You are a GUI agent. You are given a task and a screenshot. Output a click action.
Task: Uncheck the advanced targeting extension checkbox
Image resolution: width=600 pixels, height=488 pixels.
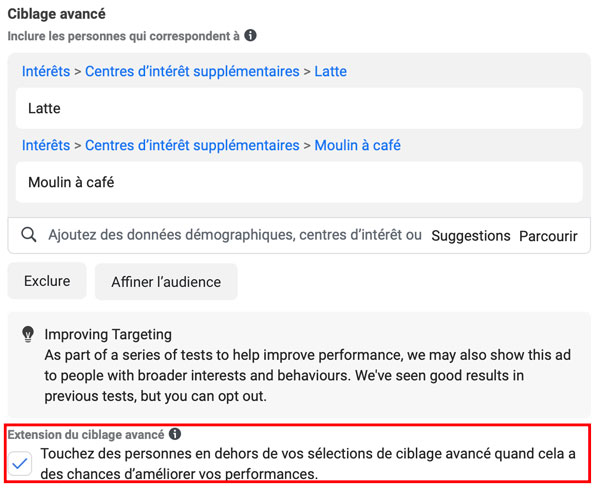pos(20,463)
